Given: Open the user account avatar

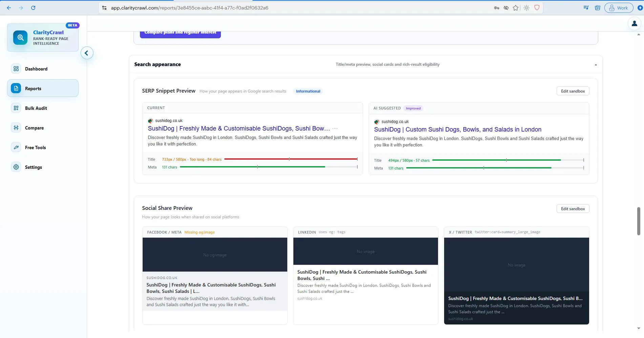Looking at the screenshot, I should pyautogui.click(x=634, y=23).
